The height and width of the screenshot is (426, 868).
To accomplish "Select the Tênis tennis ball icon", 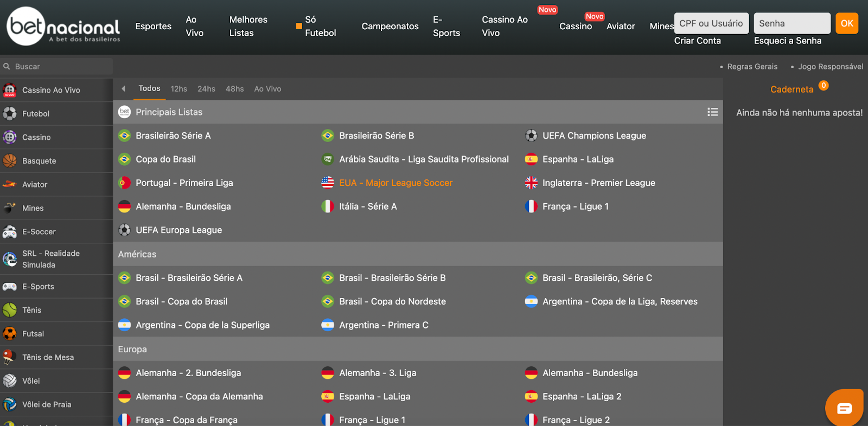I will click(x=10, y=310).
